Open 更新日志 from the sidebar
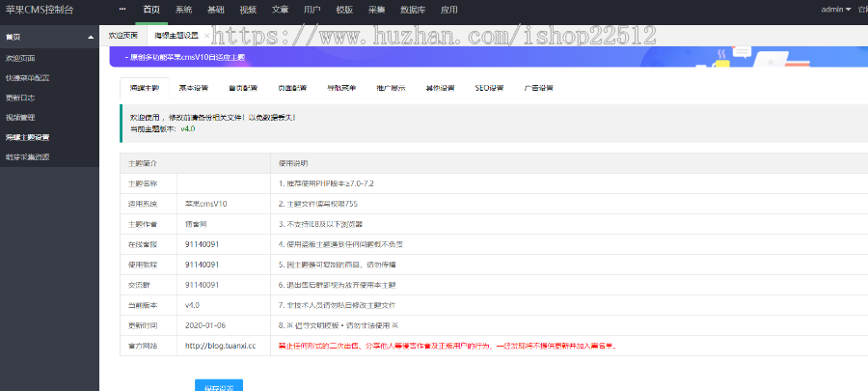The height and width of the screenshot is (391, 868). pyautogui.click(x=20, y=98)
